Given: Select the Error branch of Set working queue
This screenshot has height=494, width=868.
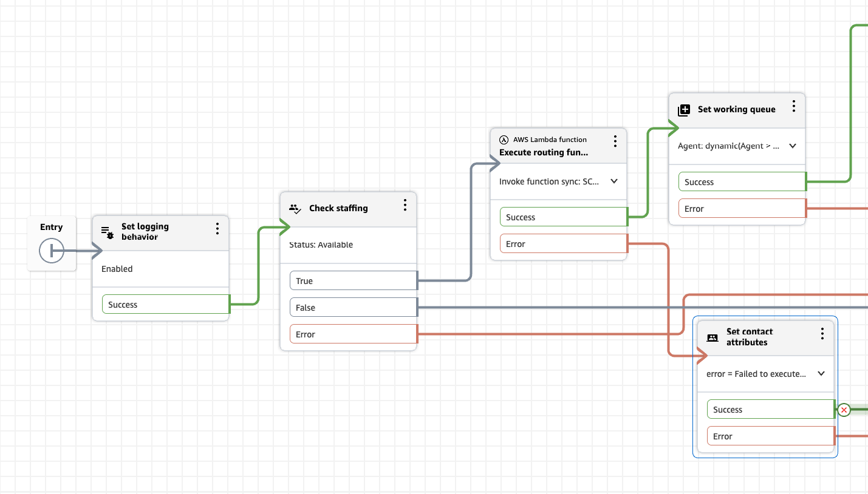Looking at the screenshot, I should point(742,209).
